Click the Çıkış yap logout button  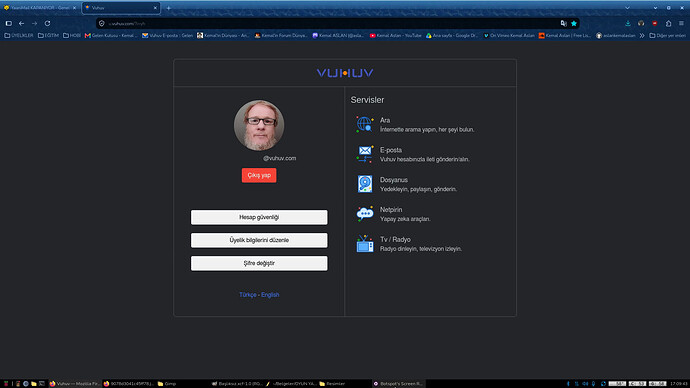(259, 175)
